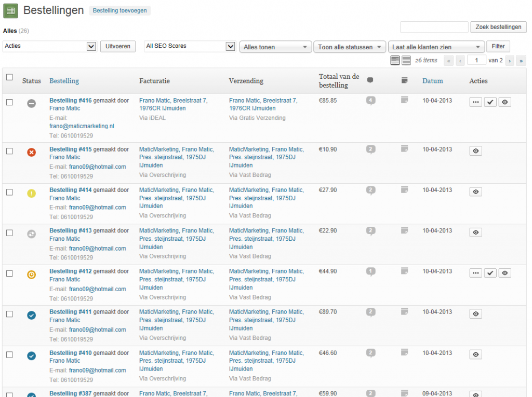Open the All SEO Scores dropdown

click(190, 46)
